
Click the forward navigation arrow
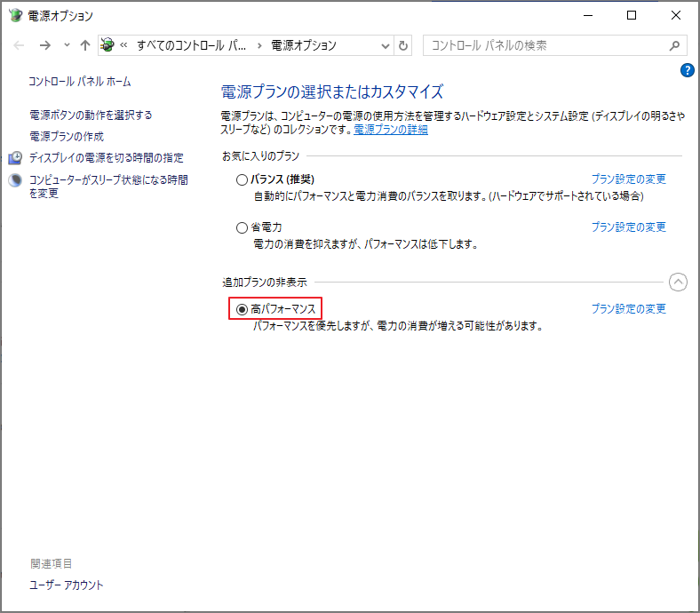44,45
